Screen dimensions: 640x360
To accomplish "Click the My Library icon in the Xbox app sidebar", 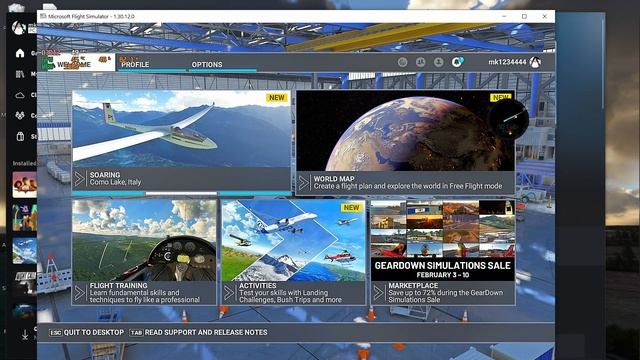I will (x=20, y=74).
